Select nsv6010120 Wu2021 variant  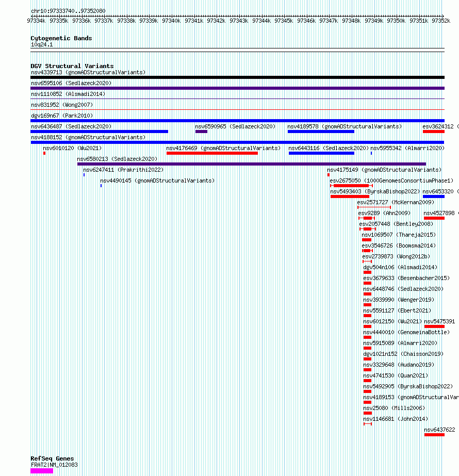click(x=72, y=148)
